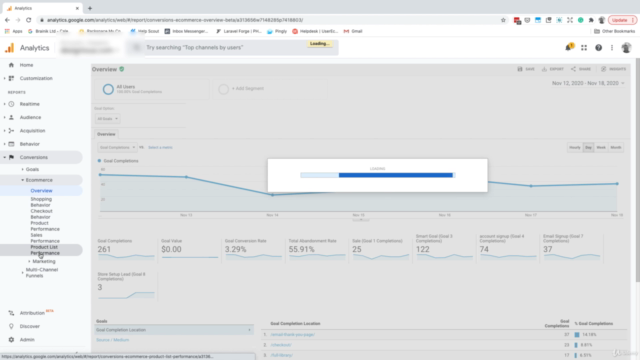
Task: Open Product List Performance report
Action: coord(44,250)
